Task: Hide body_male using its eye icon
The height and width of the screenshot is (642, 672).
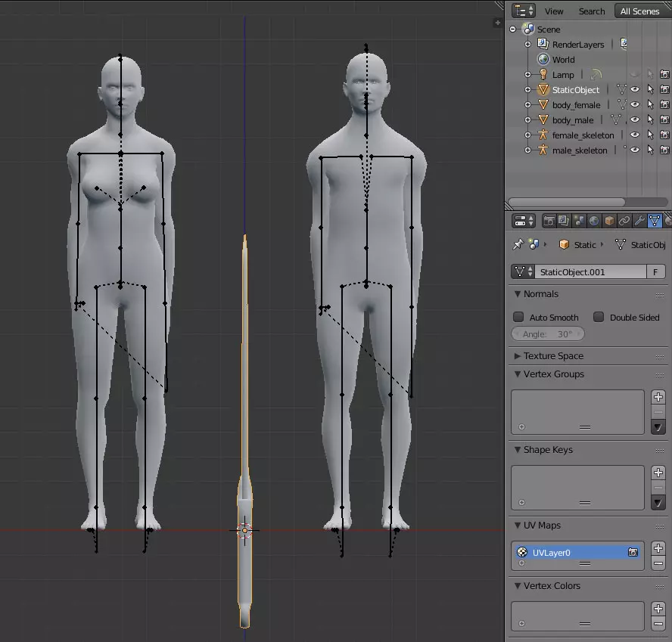Action: point(635,120)
